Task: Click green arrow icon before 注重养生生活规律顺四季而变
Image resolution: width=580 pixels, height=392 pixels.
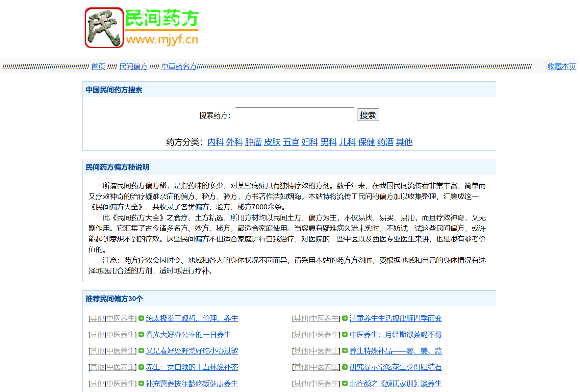Action: click(345, 318)
